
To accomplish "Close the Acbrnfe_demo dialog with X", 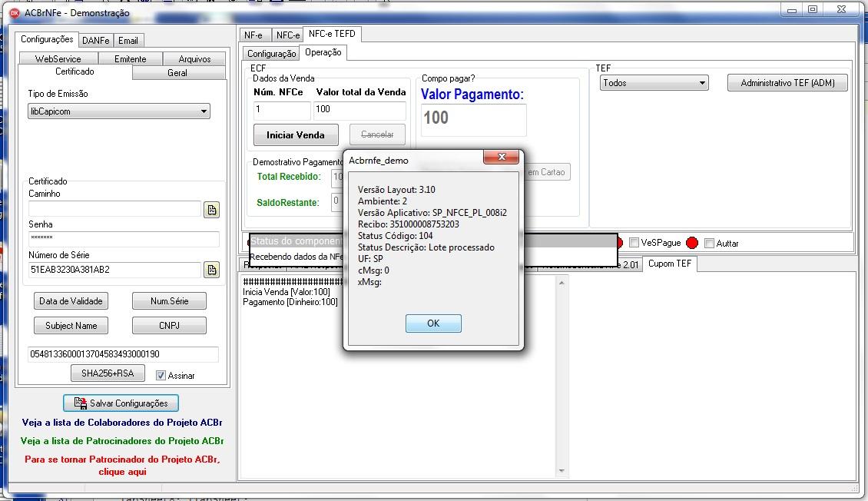I will [x=501, y=157].
